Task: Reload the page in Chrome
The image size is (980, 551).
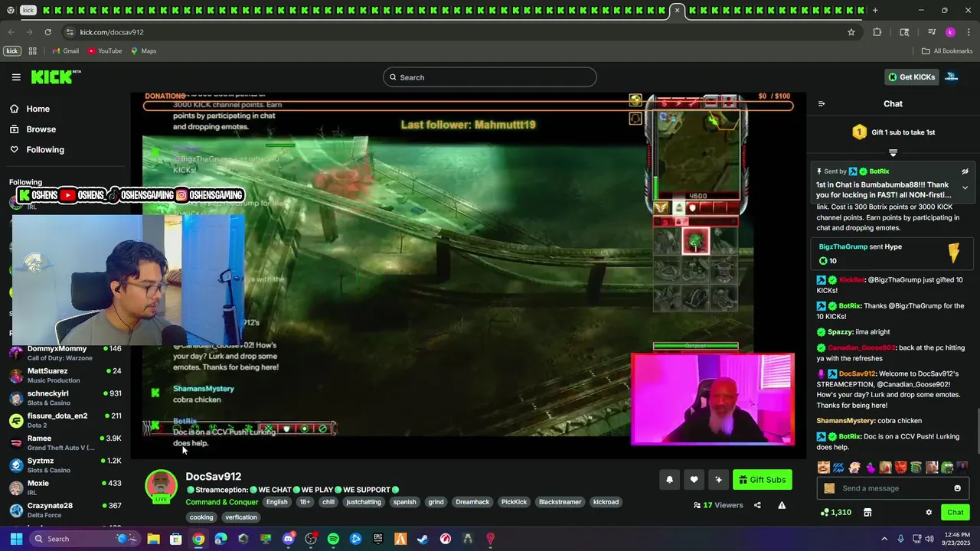Action: click(x=47, y=32)
